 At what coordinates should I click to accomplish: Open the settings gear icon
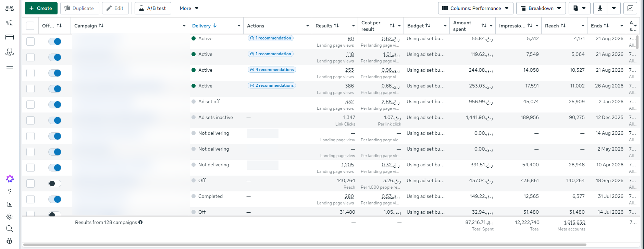pyautogui.click(x=10, y=216)
